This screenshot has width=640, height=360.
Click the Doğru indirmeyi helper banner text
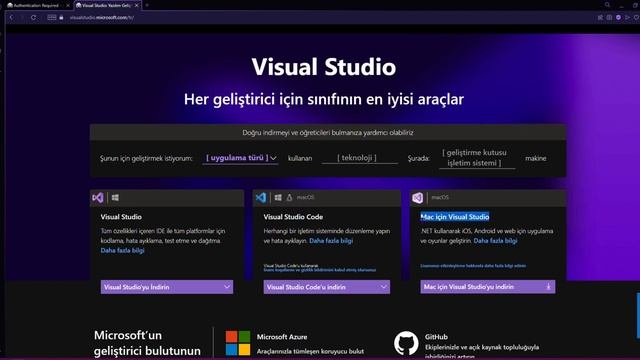(328, 133)
